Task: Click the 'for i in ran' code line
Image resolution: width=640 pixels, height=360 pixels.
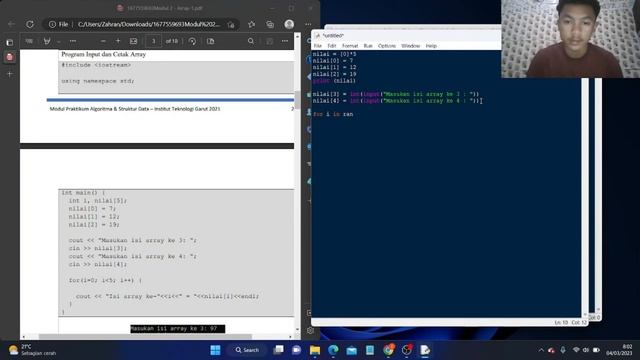Action: 333,114
